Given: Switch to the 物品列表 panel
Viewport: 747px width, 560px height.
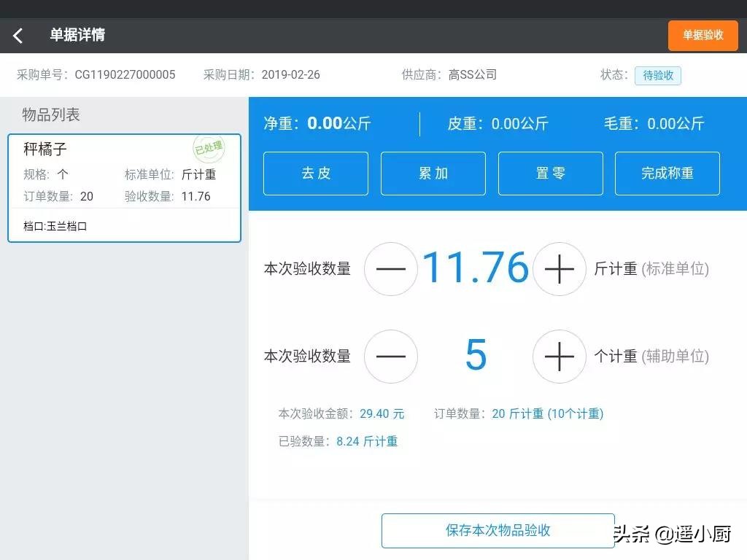Looking at the screenshot, I should coord(51,114).
